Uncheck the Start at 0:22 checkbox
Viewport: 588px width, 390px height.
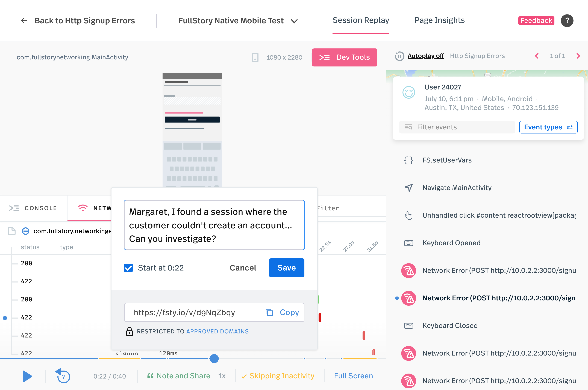(128, 268)
